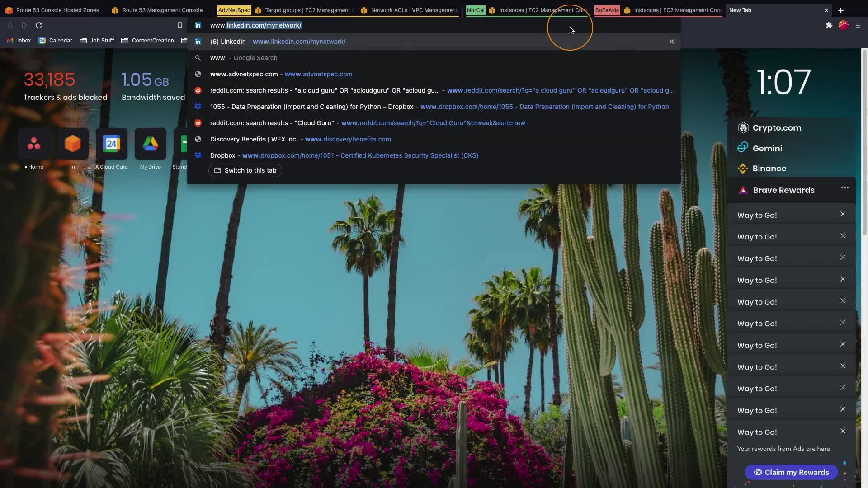Open the Brave hamburger menu
The image size is (868, 488).
click(858, 25)
